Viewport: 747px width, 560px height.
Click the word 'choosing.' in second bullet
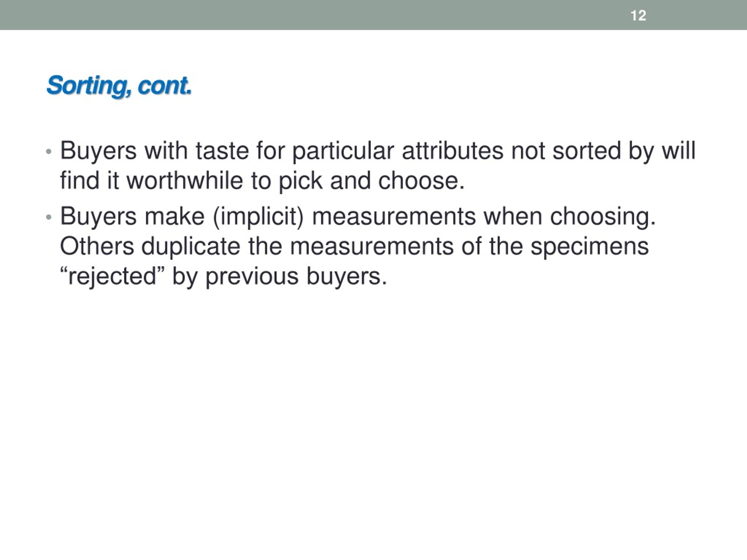pyautogui.click(x=603, y=217)
